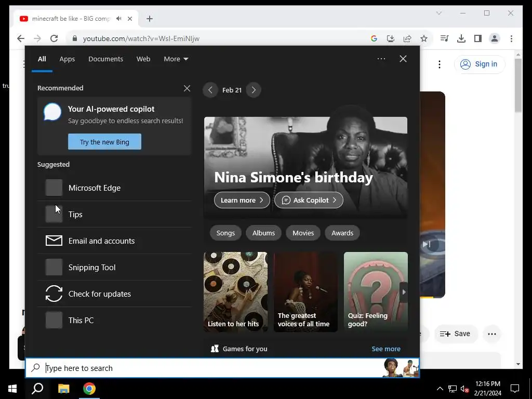Select the Awards chip
Image resolution: width=532 pixels, height=399 pixels.
click(x=342, y=233)
